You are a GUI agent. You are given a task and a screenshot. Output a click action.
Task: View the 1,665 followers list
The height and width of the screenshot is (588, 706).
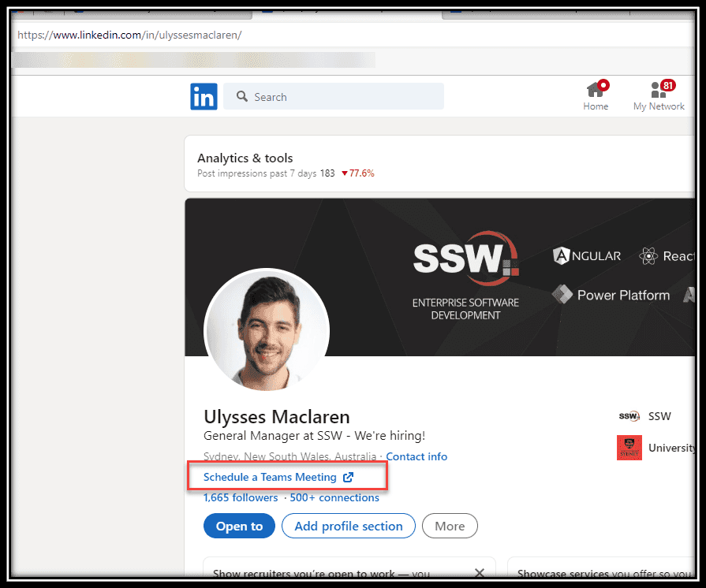point(241,497)
